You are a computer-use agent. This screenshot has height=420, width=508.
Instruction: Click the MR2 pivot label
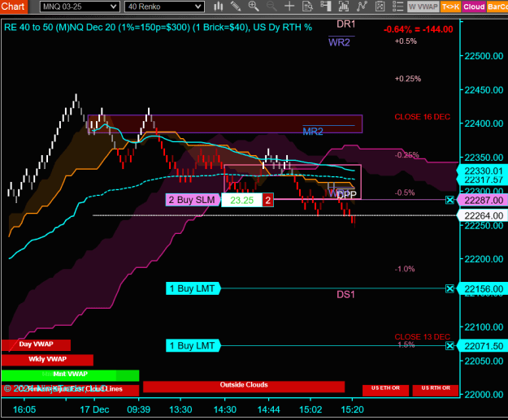pos(313,131)
